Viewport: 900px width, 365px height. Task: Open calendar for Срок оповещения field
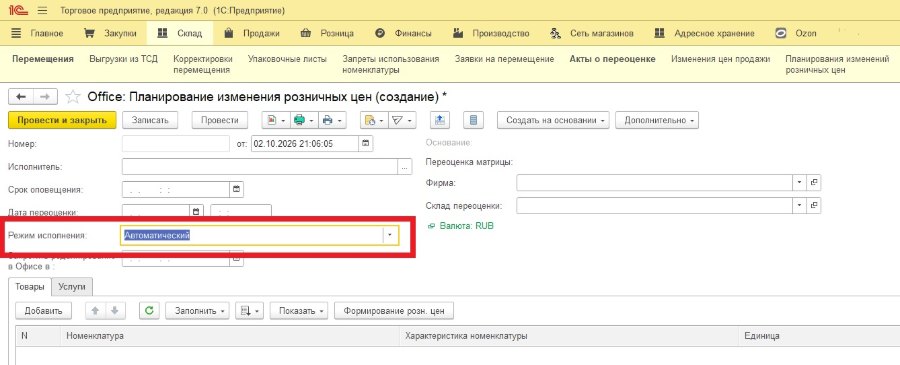[236, 189]
